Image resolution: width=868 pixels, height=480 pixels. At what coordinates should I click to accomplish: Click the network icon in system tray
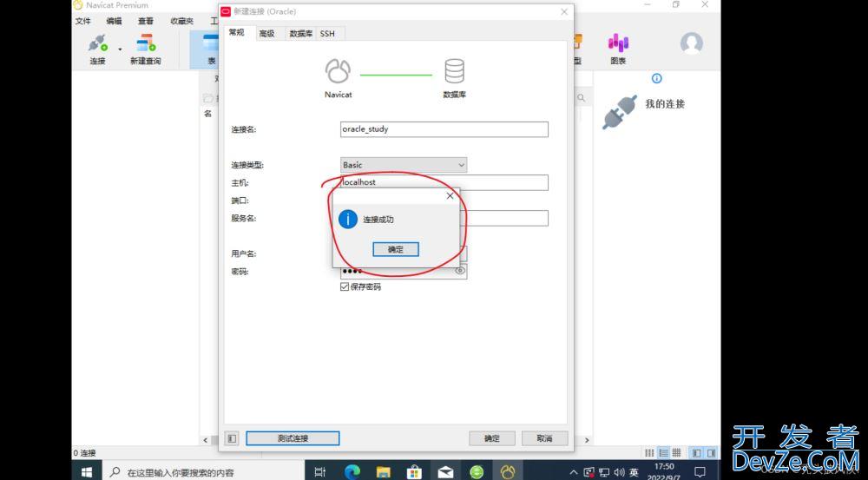[604, 472]
